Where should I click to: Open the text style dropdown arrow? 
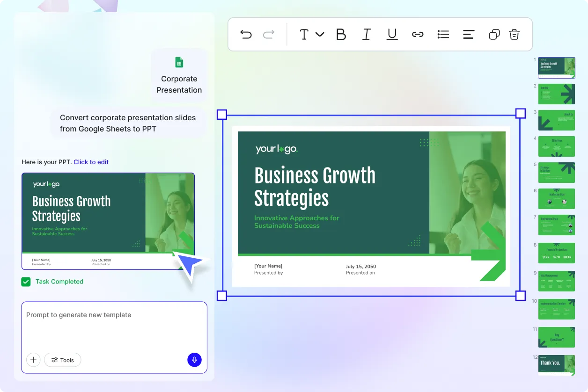pyautogui.click(x=320, y=34)
